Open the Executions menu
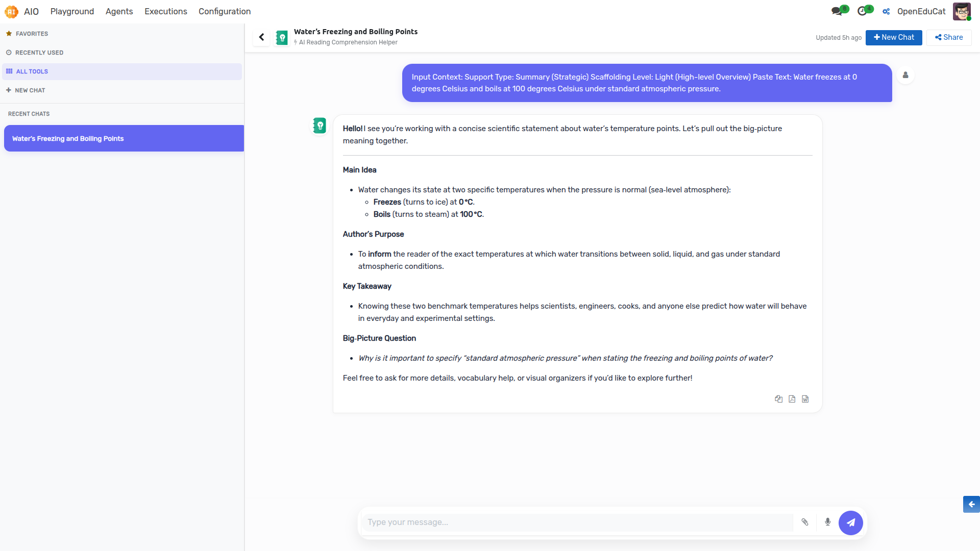This screenshot has width=980, height=551. (x=166, y=11)
